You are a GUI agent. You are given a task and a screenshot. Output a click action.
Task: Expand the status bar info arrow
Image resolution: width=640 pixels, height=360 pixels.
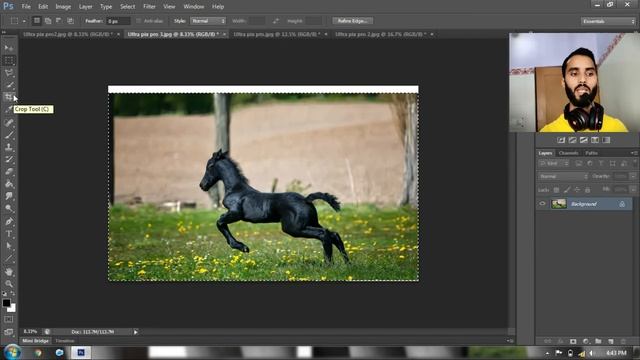136,332
